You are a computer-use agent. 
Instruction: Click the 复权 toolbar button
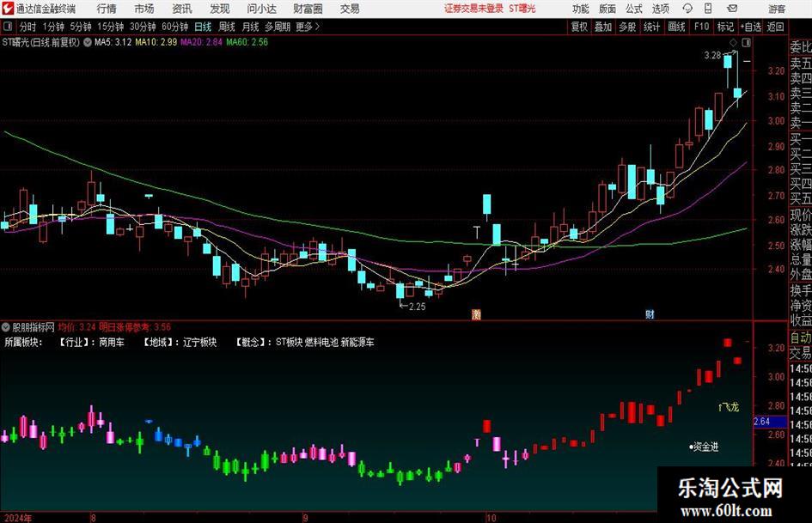pos(579,27)
